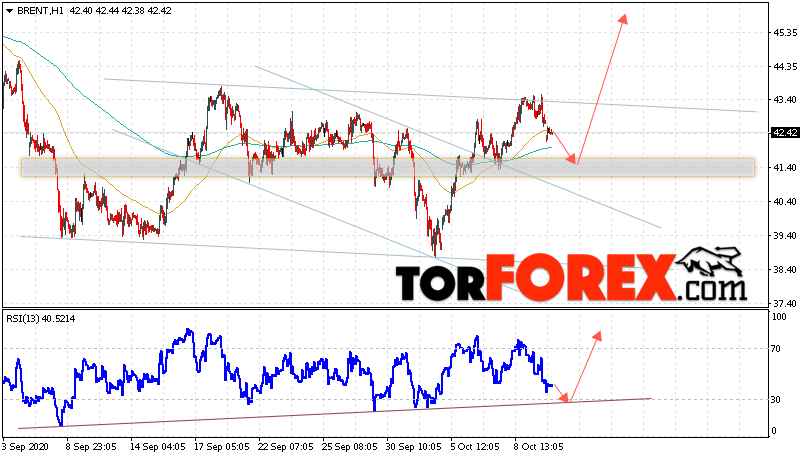Click the 40.40 price axis label
The width and height of the screenshot is (808, 458).
[785, 201]
